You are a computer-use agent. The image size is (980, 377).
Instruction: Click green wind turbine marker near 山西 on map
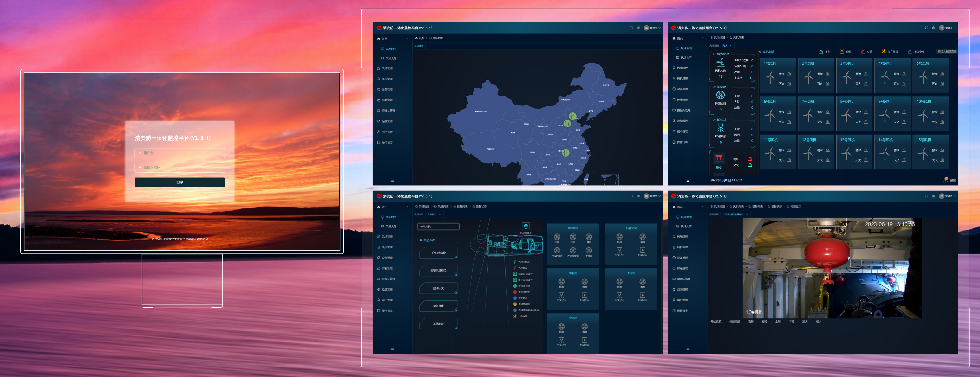tap(567, 124)
